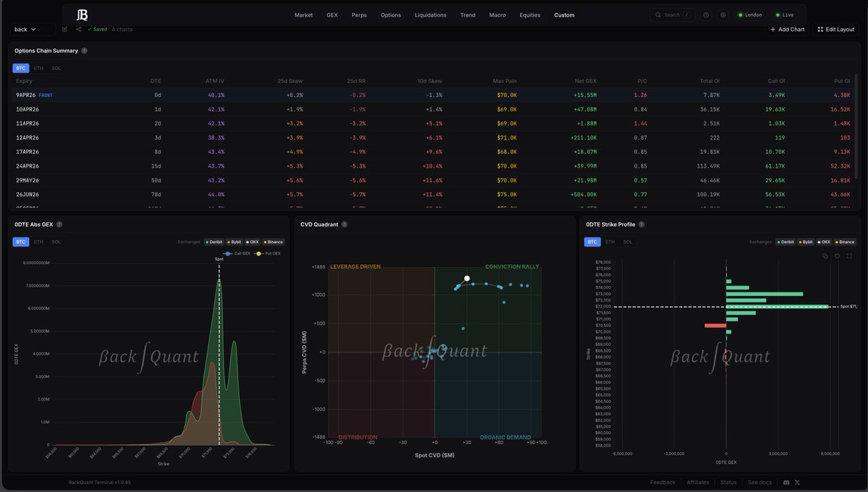Open the BackQuant logo home icon
The height and width of the screenshot is (492, 868).
(x=82, y=14)
